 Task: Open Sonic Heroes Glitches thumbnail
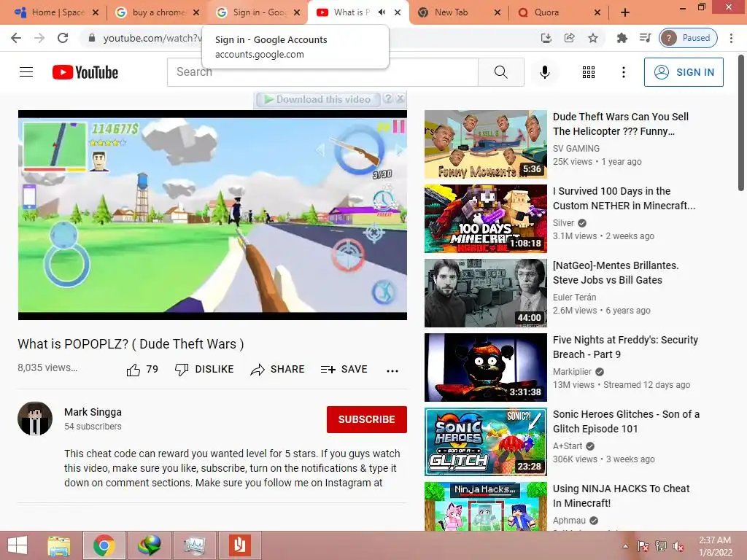pyautogui.click(x=485, y=441)
